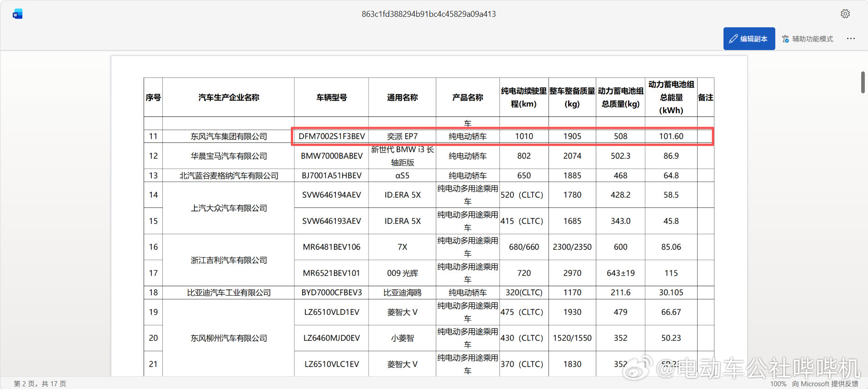
Task: Select the 比亚迪海鸥 cell
Action: click(402, 292)
